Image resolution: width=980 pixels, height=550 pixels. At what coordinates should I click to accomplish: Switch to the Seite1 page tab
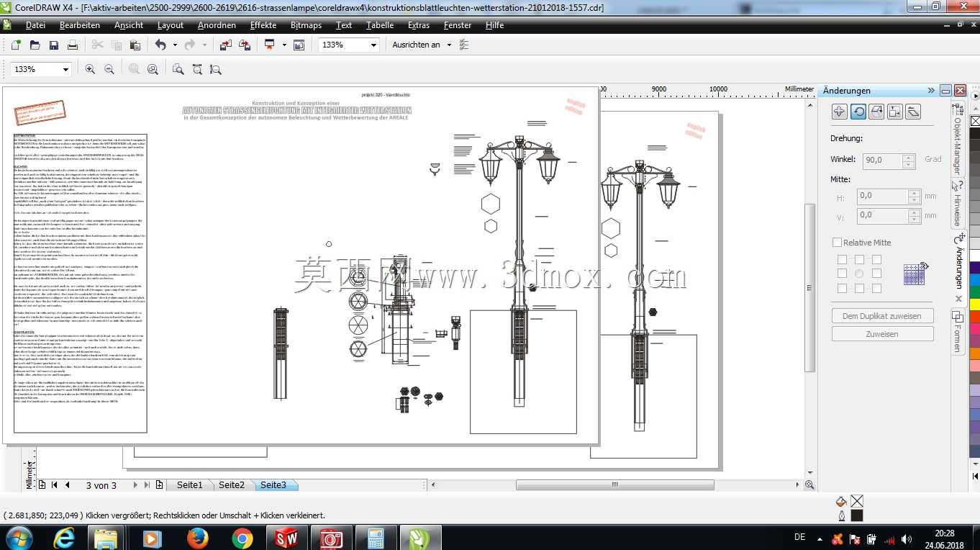pyautogui.click(x=190, y=485)
